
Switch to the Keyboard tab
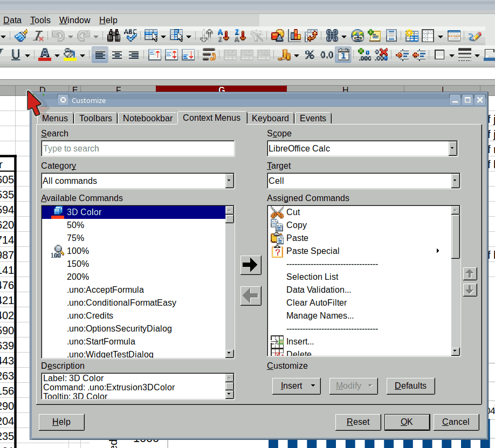click(x=270, y=118)
